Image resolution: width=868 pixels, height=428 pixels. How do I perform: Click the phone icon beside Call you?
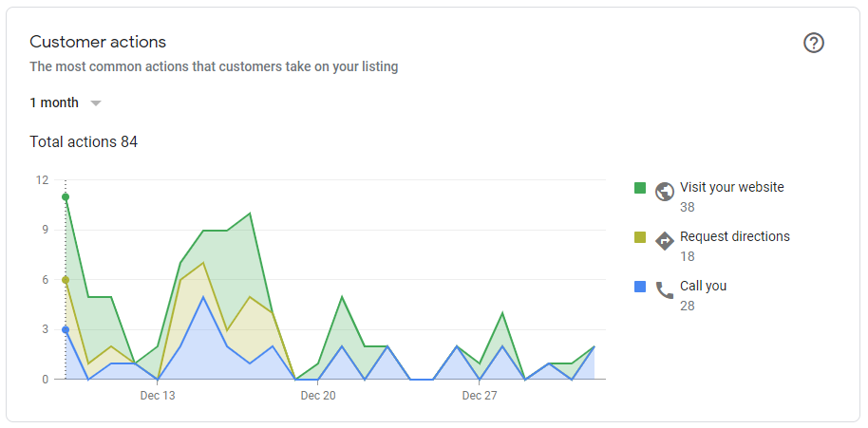pyautogui.click(x=664, y=289)
